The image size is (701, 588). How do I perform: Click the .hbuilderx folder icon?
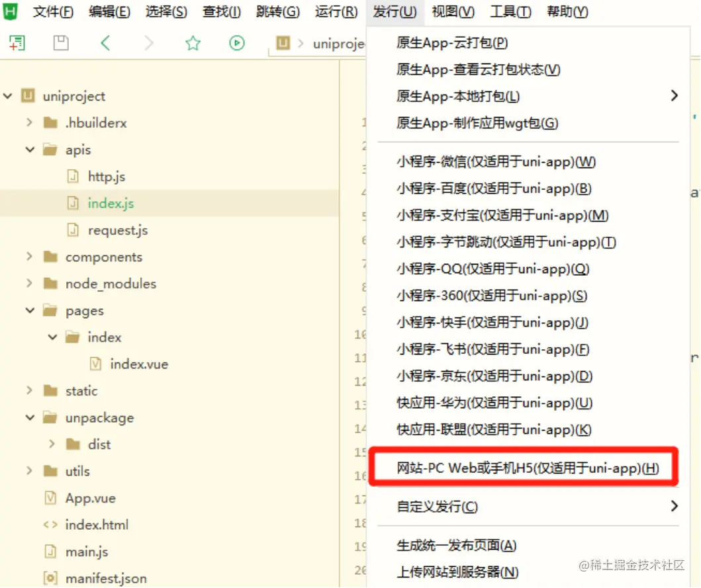coord(50,122)
